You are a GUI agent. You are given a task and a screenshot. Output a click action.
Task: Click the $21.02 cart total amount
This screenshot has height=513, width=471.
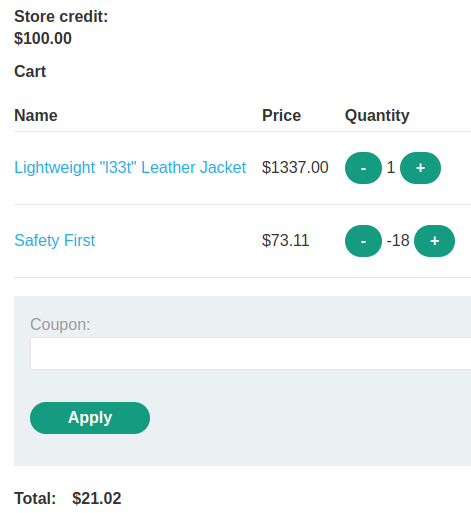97,499
